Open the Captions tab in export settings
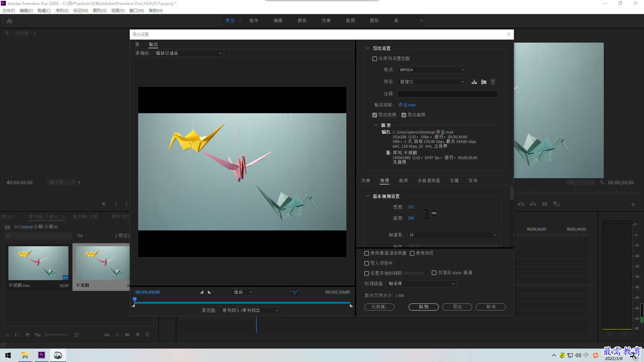644x362 pixels. tap(454, 180)
